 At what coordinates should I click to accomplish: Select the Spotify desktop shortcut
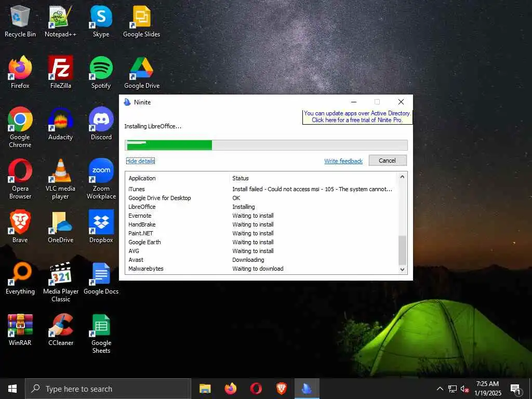(101, 73)
